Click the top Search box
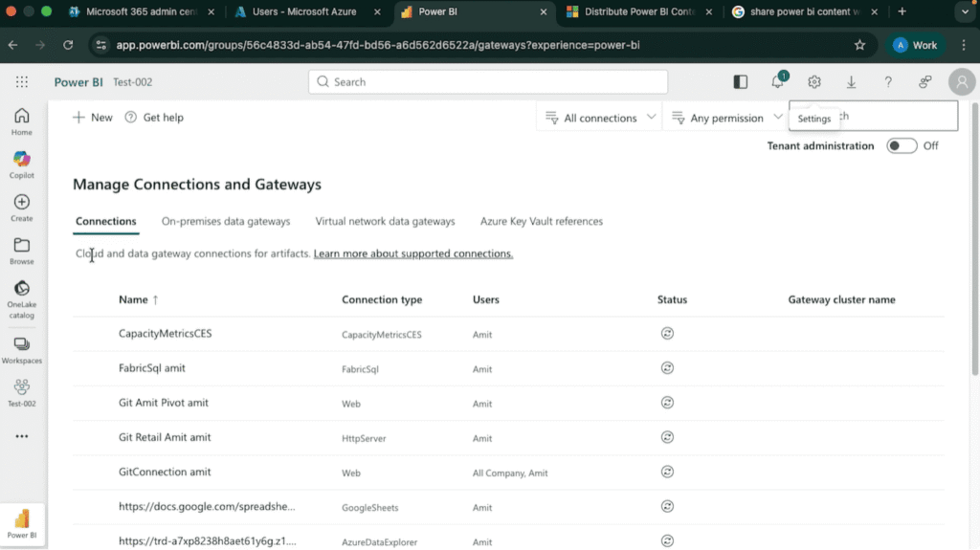The image size is (980, 550). [487, 82]
